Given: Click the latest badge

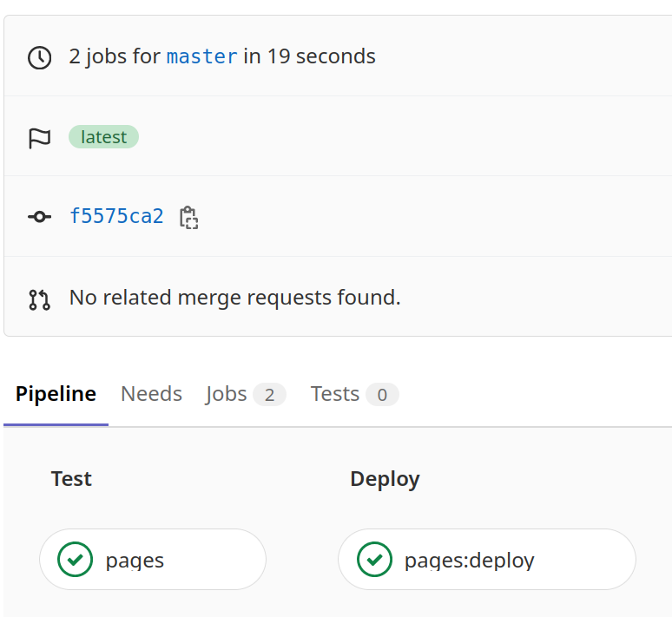Looking at the screenshot, I should click(x=103, y=137).
